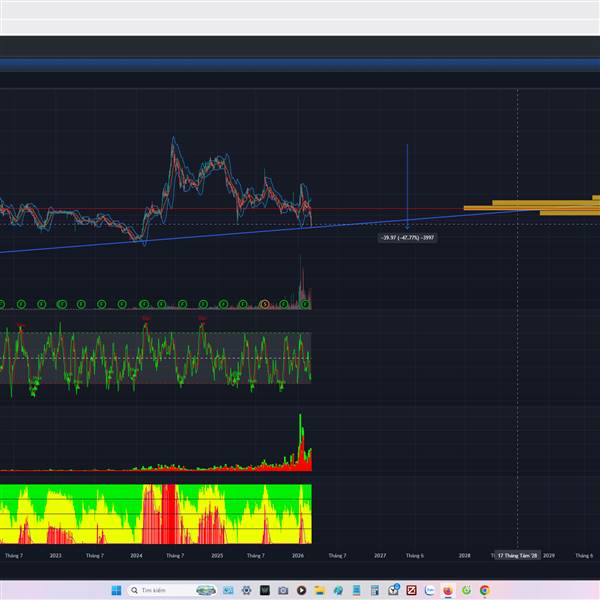Click the red Z icon in the taskbar

pos(411,590)
